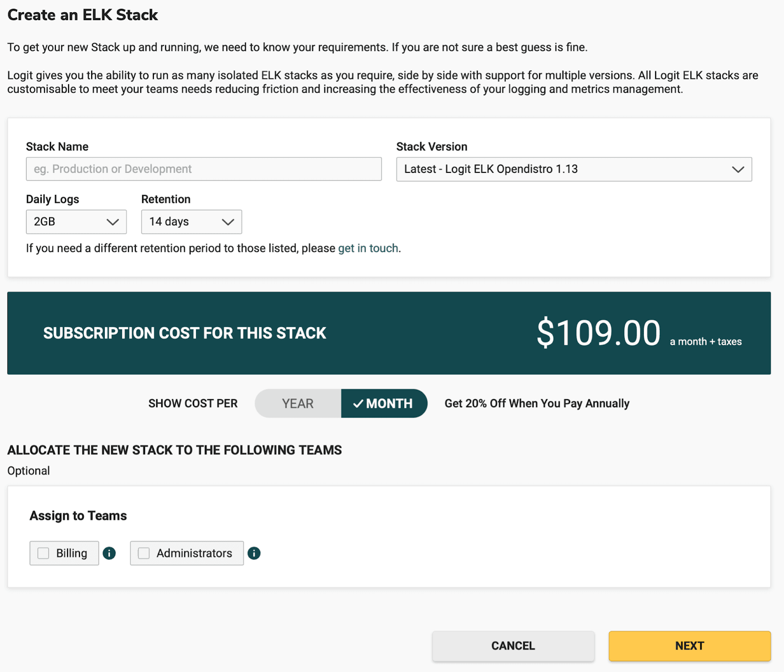The width and height of the screenshot is (784, 672).
Task: Click the chevron arrow in Stack Version
Action: click(738, 169)
